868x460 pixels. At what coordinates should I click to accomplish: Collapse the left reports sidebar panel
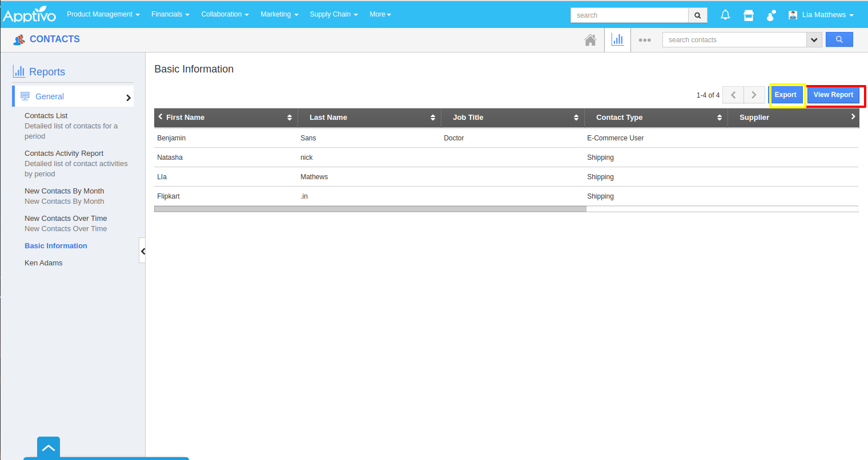click(x=142, y=251)
